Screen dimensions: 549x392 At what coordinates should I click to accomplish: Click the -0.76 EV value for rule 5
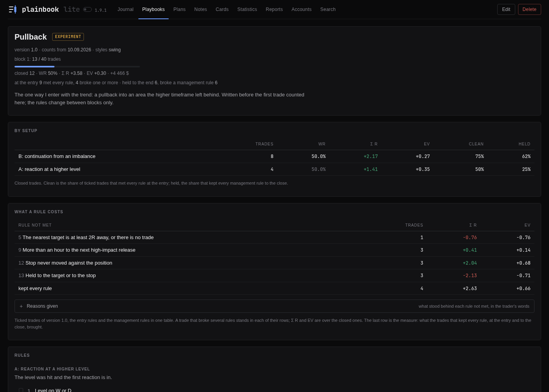524,238
